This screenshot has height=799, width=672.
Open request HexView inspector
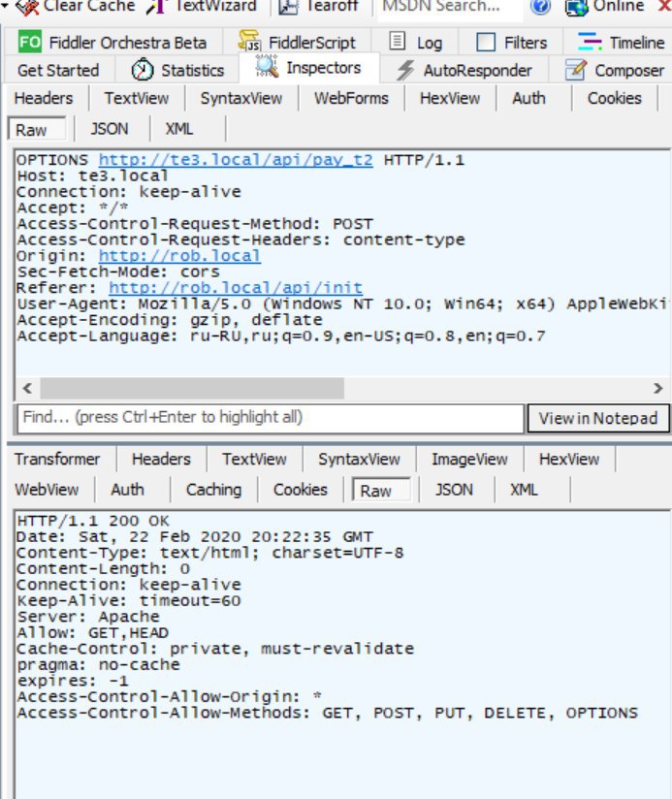pyautogui.click(x=450, y=98)
